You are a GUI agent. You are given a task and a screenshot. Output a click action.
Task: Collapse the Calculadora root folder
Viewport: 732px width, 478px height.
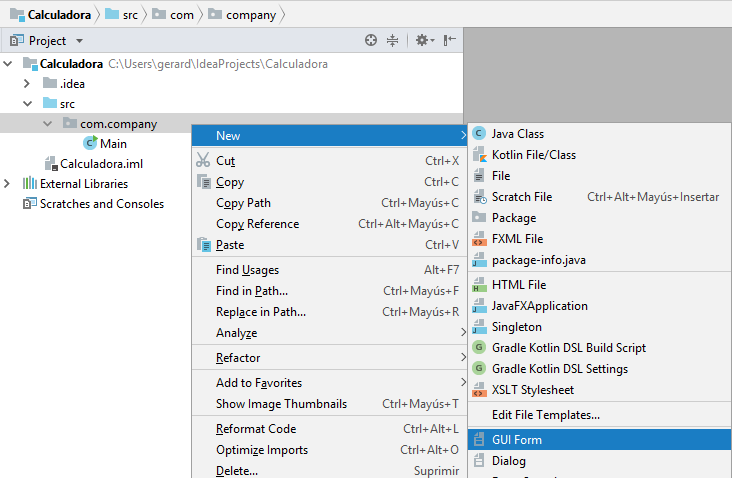tap(9, 64)
